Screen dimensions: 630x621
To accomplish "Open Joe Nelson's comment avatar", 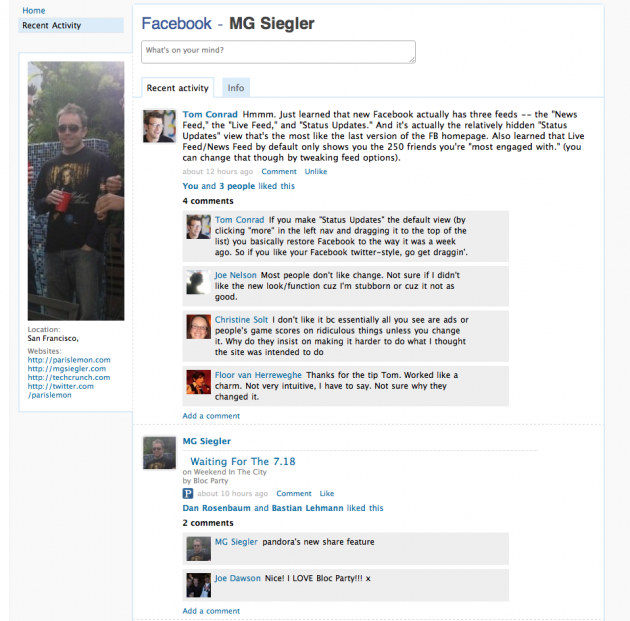I will (198, 282).
